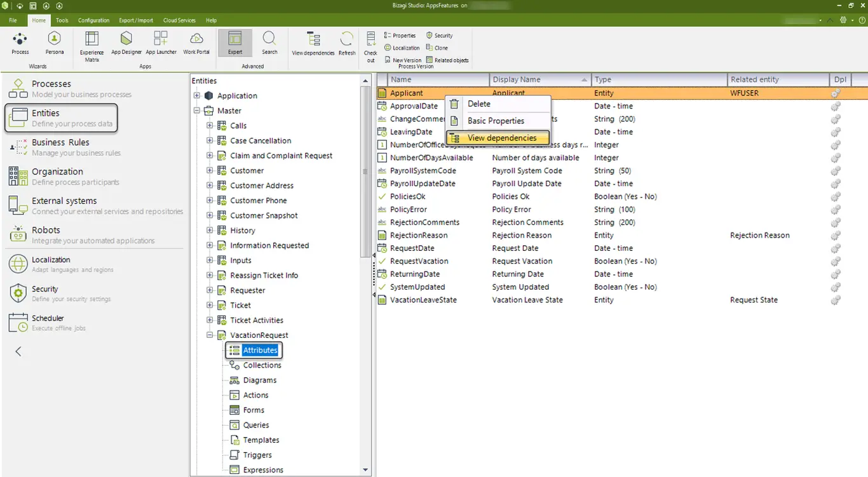Viewport: 868px width, 477px height.
Task: Check out the process version
Action: click(x=370, y=47)
